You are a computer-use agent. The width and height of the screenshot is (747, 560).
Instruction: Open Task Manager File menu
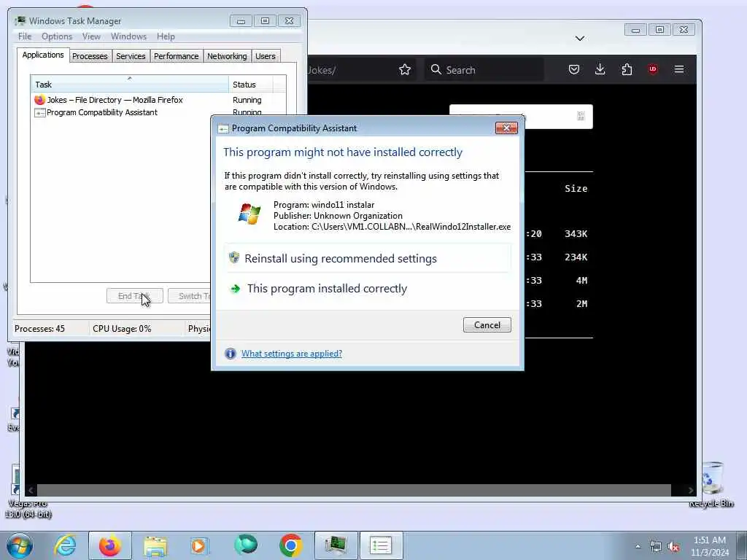click(x=25, y=36)
